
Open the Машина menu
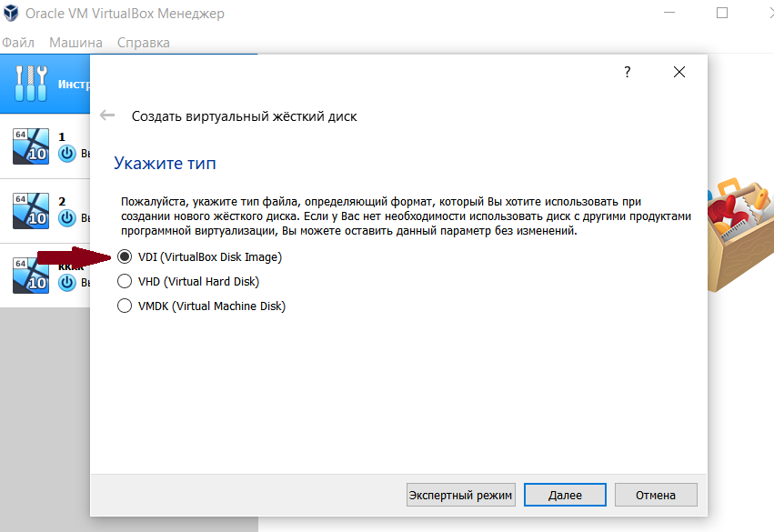(75, 43)
